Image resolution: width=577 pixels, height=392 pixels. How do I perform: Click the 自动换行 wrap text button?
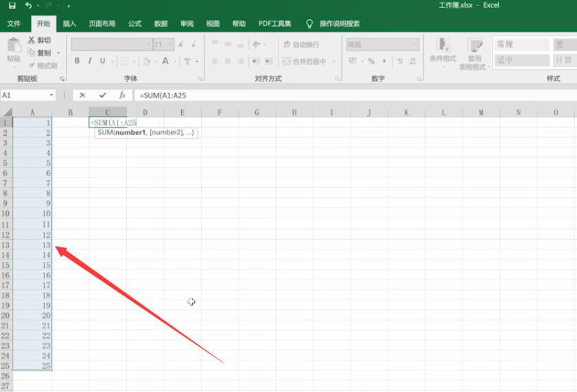click(x=301, y=45)
